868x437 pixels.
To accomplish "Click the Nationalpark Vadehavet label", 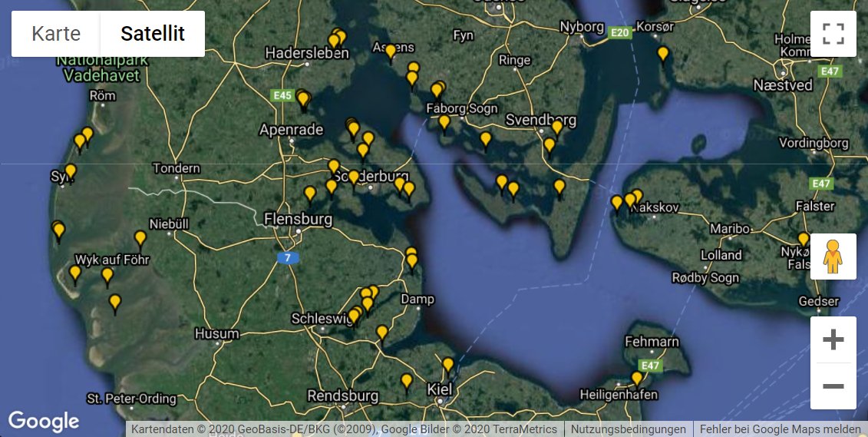I will tap(102, 67).
